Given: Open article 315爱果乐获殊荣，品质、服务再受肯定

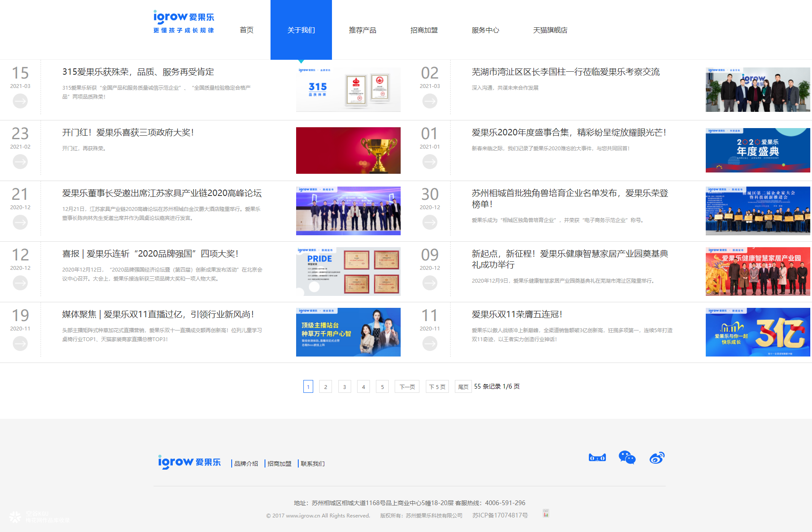Looking at the screenshot, I should (138, 72).
